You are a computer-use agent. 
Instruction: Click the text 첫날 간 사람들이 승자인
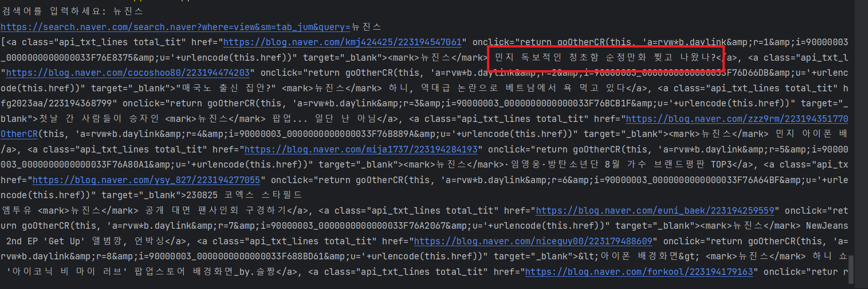pyautogui.click(x=99, y=119)
